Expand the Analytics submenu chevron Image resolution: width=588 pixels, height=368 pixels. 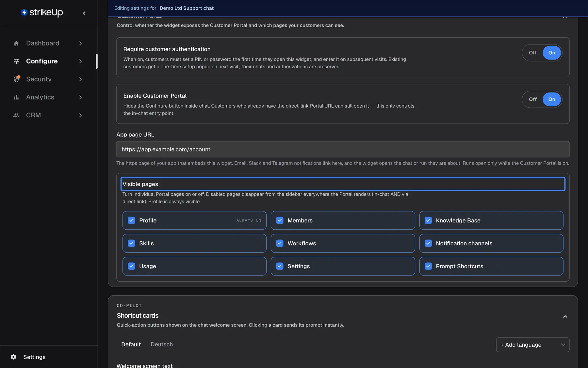point(80,97)
